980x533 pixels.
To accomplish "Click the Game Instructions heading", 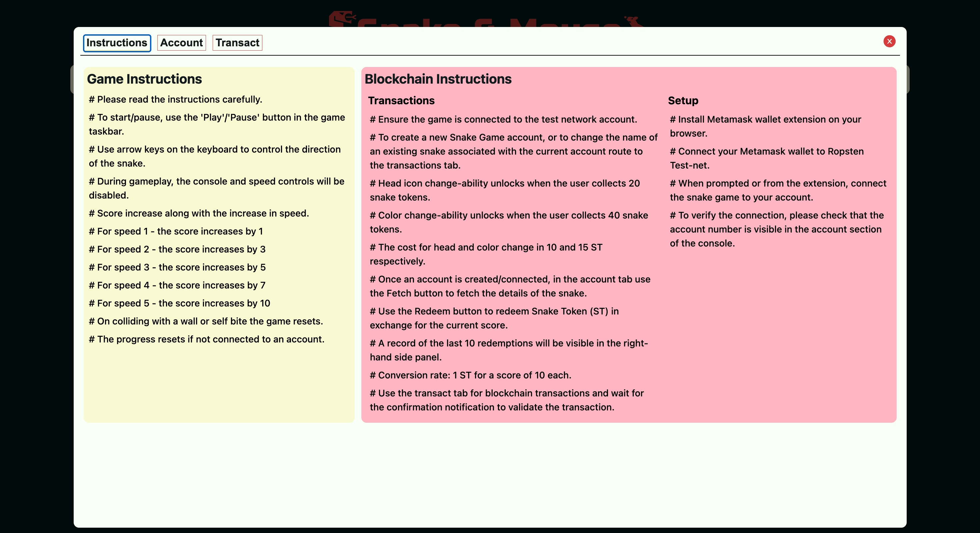I will [144, 79].
